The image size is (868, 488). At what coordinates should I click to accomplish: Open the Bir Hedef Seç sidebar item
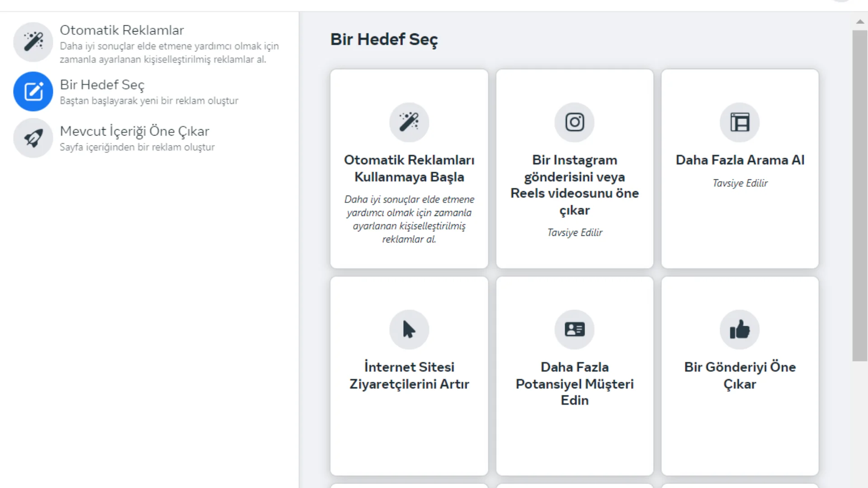[102, 85]
